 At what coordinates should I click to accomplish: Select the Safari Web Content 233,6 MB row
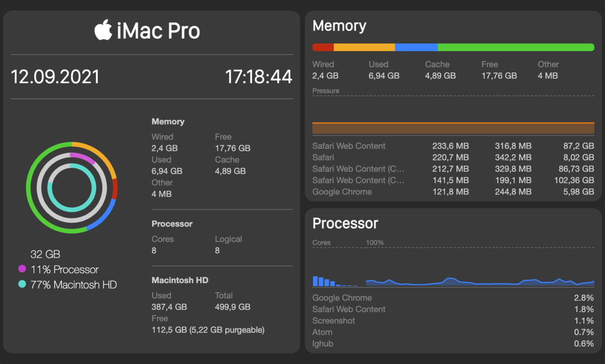coord(453,146)
